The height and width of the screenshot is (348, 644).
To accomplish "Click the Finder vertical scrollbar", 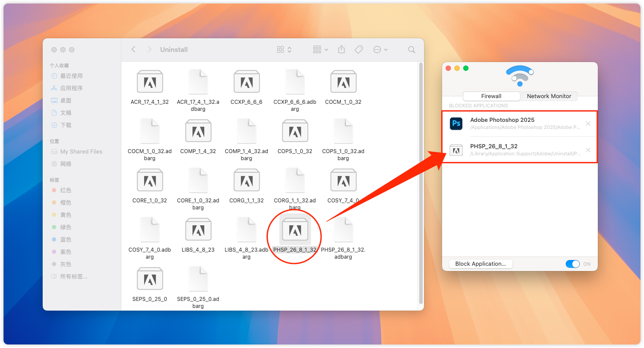I will (421, 183).
